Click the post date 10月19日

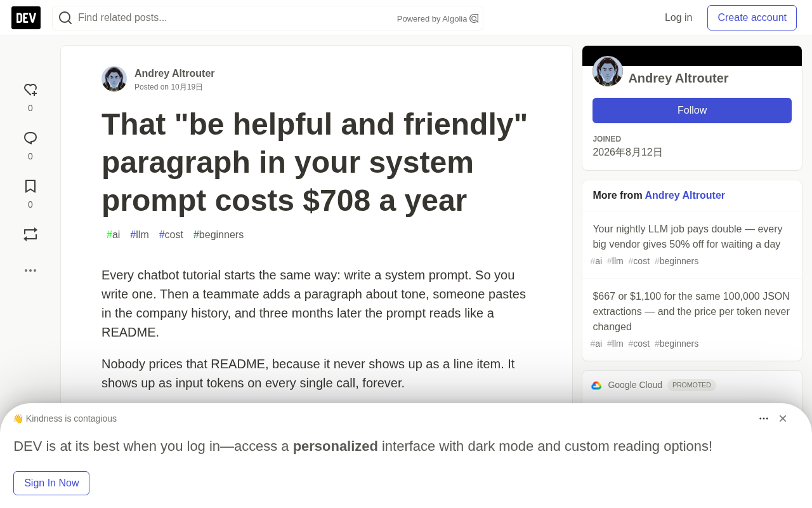pyautogui.click(x=187, y=87)
